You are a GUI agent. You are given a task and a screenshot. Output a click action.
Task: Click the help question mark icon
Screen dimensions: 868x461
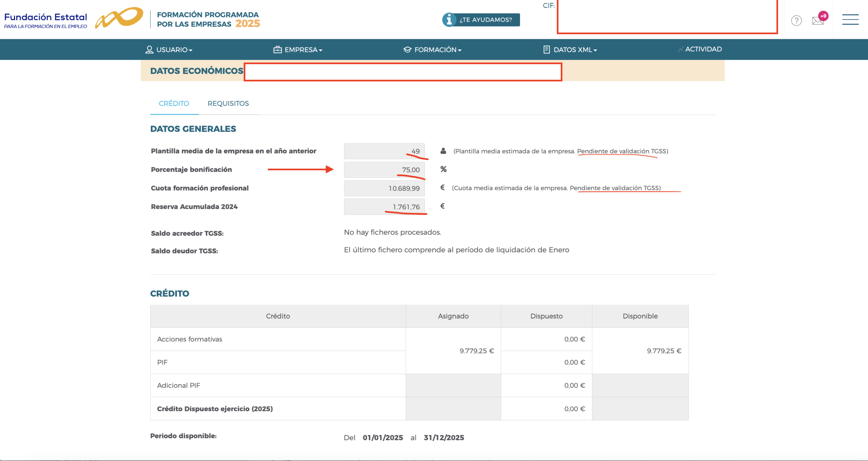pos(796,21)
